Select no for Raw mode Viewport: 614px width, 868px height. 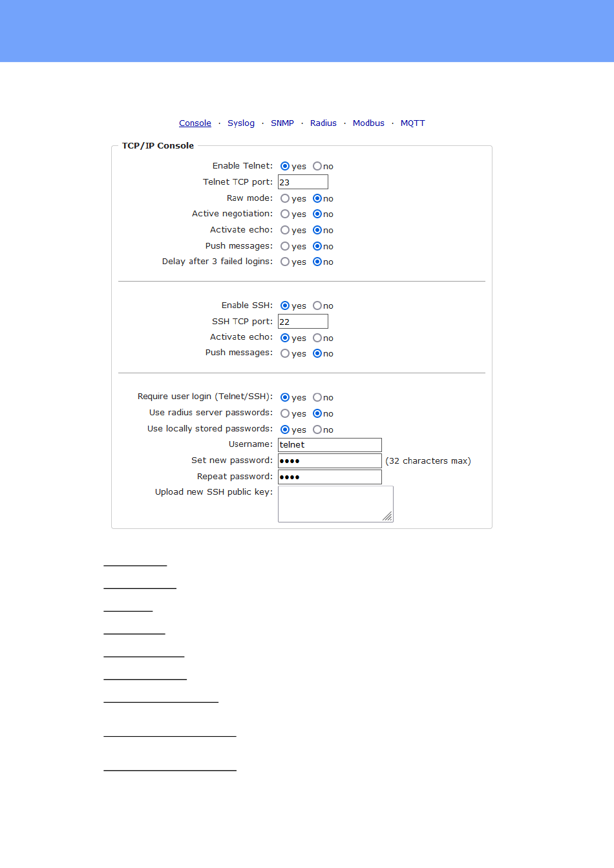pos(317,198)
